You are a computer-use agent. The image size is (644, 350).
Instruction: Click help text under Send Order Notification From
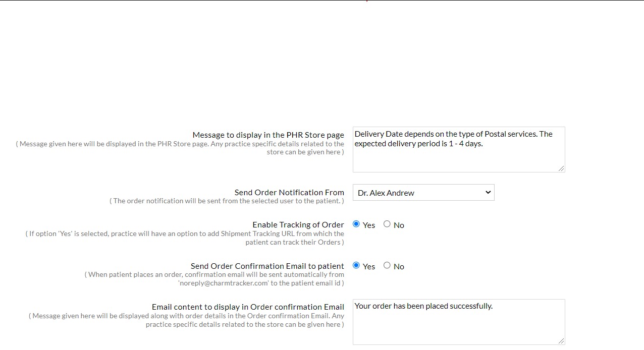227,201
